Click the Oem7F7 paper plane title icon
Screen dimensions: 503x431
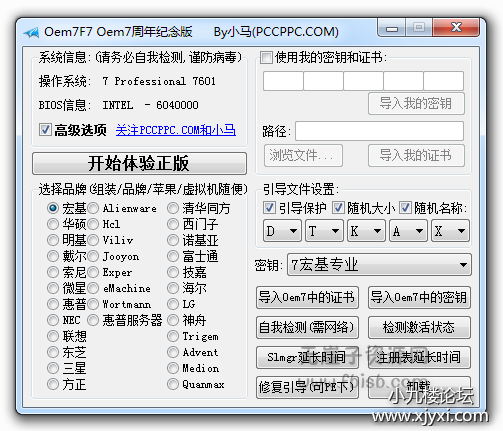[31, 32]
